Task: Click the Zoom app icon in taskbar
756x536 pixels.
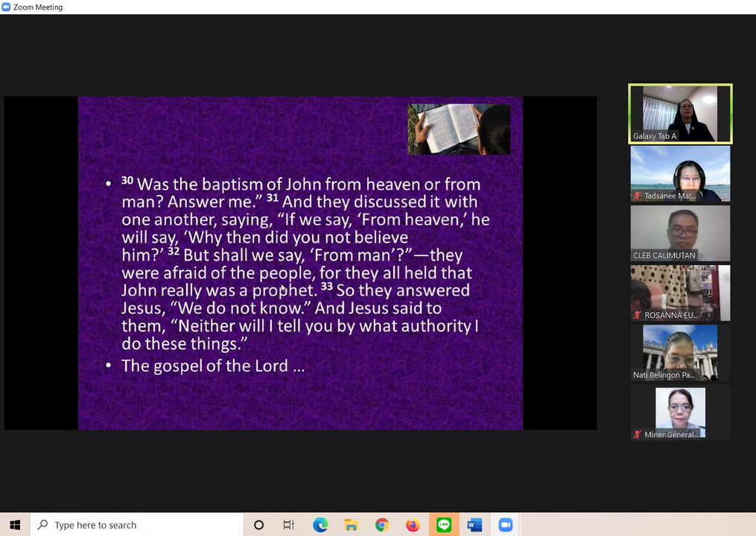Action: click(506, 525)
